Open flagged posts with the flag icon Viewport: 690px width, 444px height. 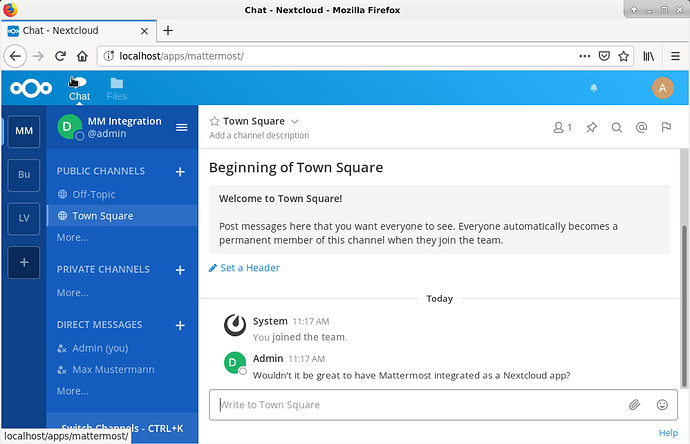(x=666, y=128)
